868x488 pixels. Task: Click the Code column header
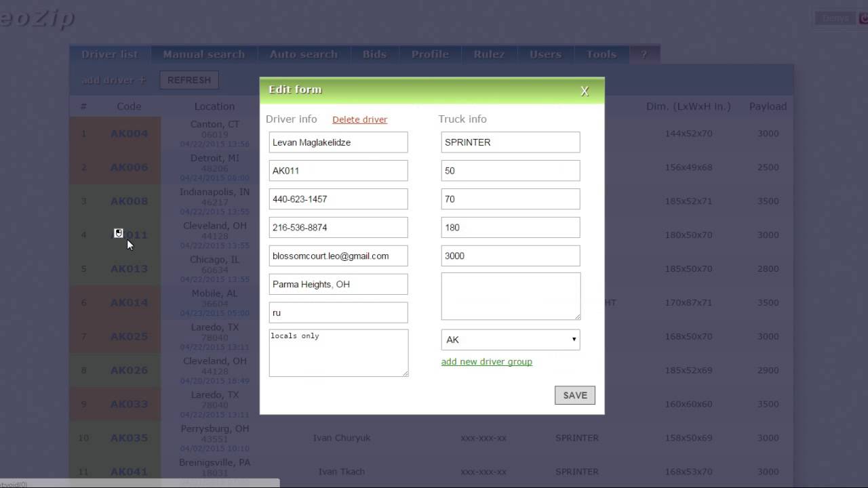tap(129, 106)
